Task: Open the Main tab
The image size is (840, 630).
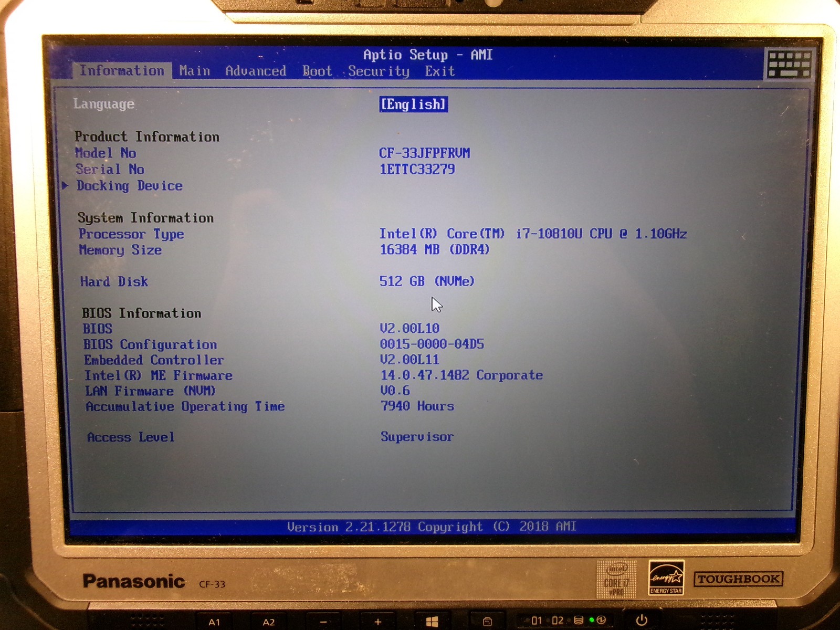Action: 194,71
